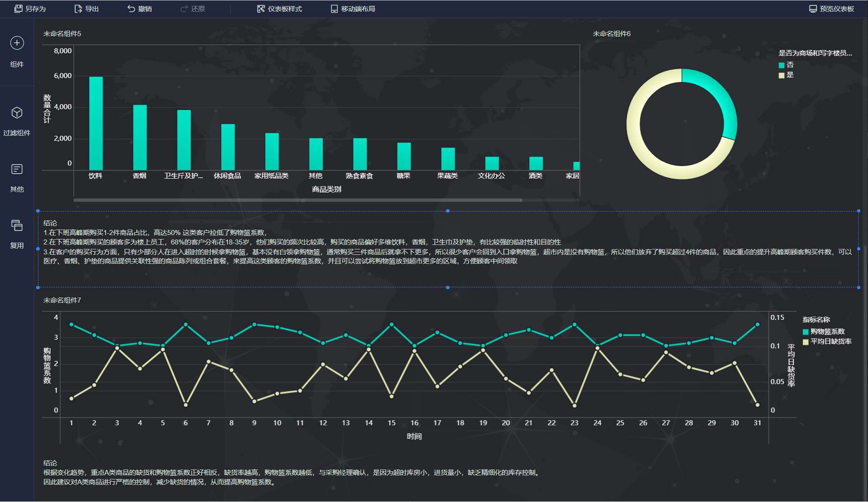Click the Export (导出) icon
Viewport: 868px width, 502px height.
78,9
